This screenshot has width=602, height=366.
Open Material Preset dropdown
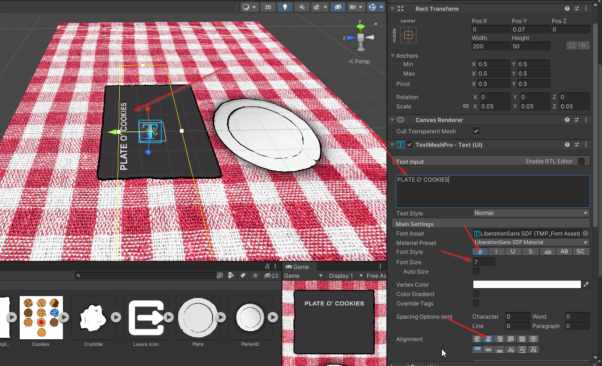[x=531, y=242]
